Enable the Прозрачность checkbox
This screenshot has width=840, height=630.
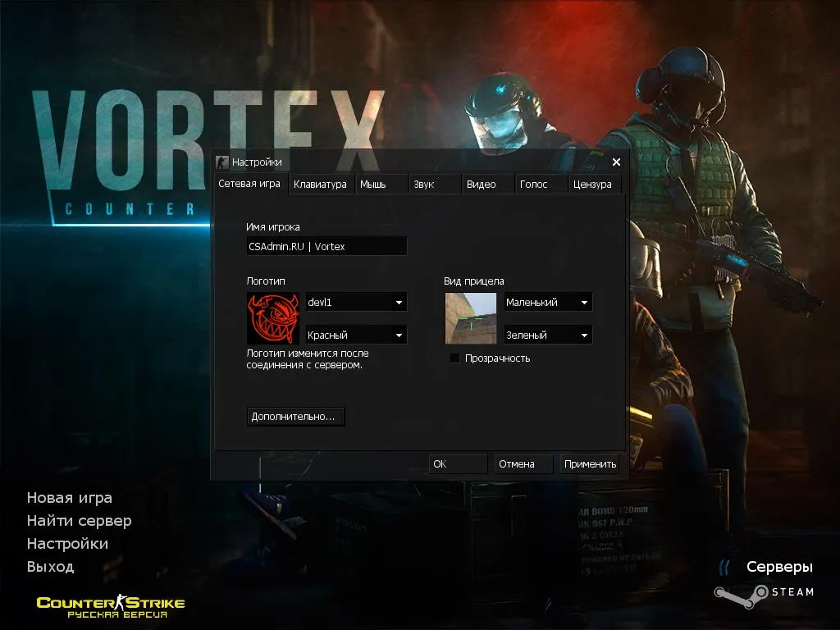pyautogui.click(x=454, y=358)
